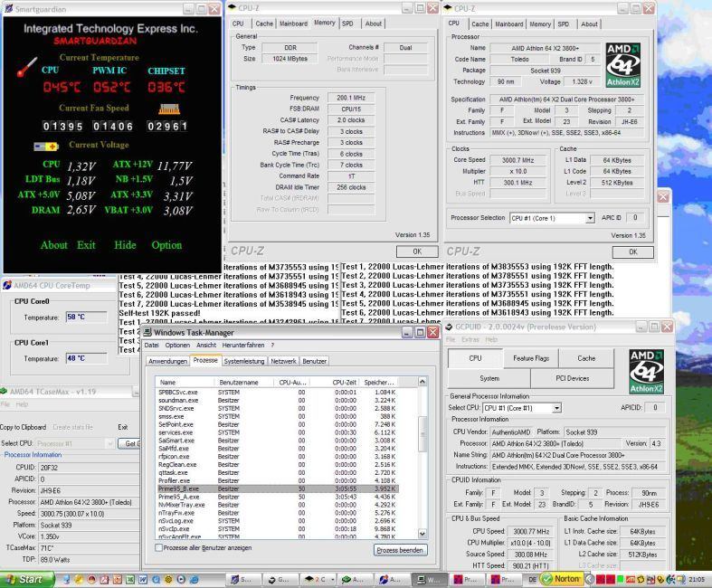Switch to the Benutzer tab in Task-Manager
The height and width of the screenshot is (588, 712).
(314, 361)
